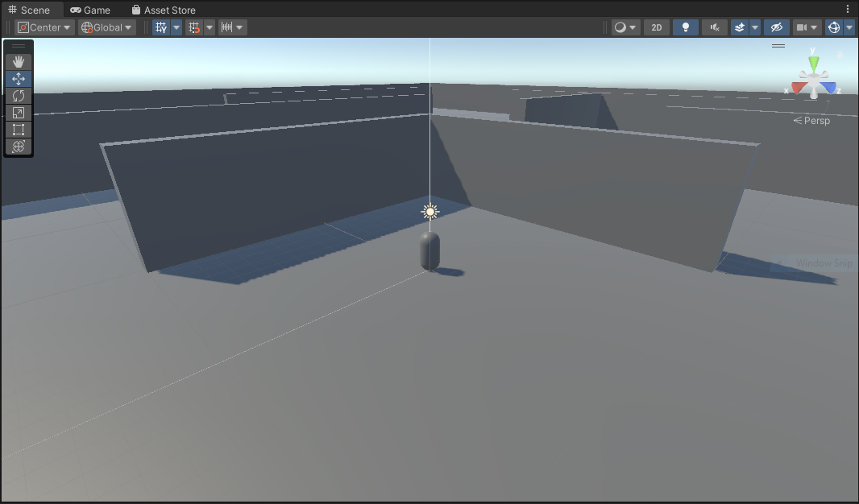This screenshot has width=859, height=504.
Task: Switch to the Game tab
Action: click(x=91, y=10)
